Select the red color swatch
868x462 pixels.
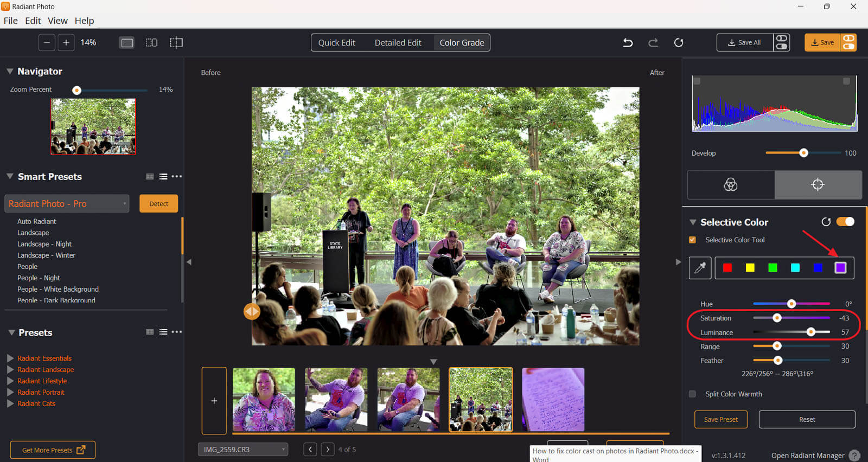[x=727, y=268]
